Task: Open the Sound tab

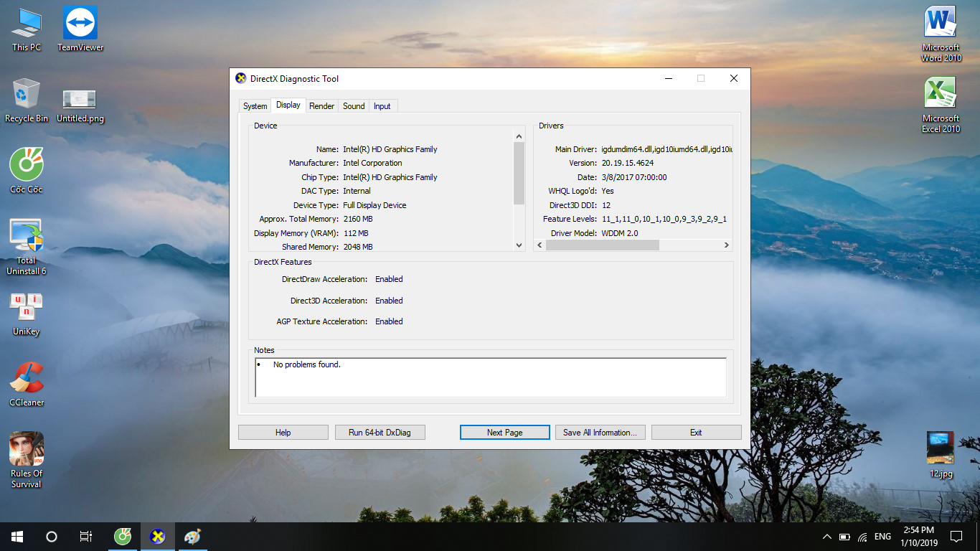Action: point(354,106)
